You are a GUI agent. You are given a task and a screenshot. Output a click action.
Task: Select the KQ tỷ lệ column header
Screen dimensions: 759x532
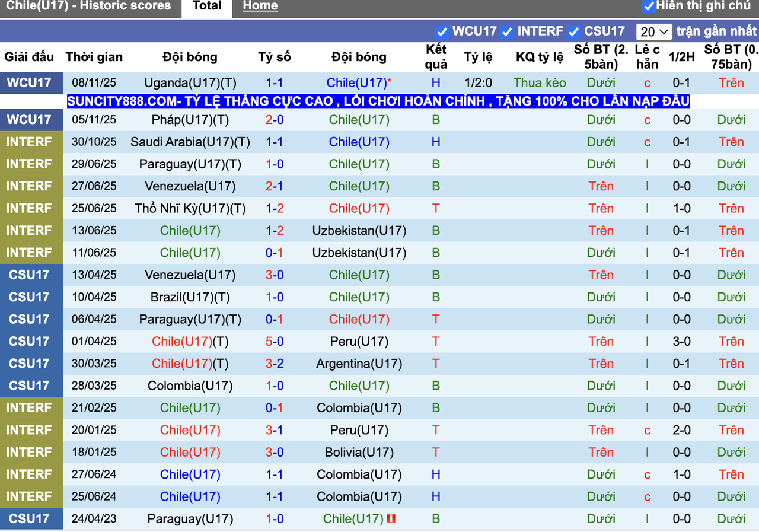(540, 57)
